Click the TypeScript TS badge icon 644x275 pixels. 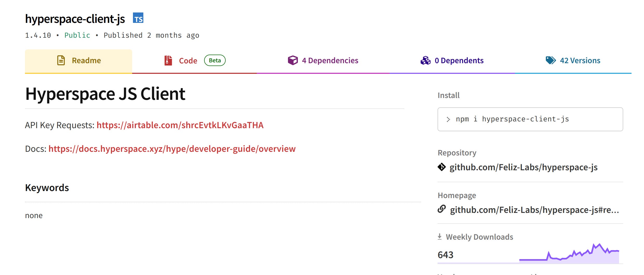pos(138,18)
